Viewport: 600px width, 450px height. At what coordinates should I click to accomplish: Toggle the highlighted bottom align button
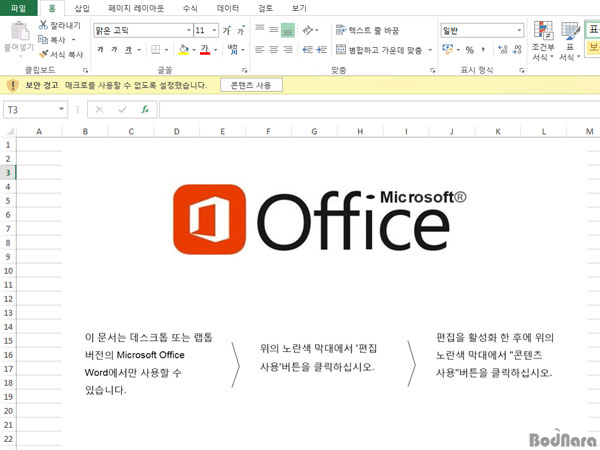pos(288,30)
